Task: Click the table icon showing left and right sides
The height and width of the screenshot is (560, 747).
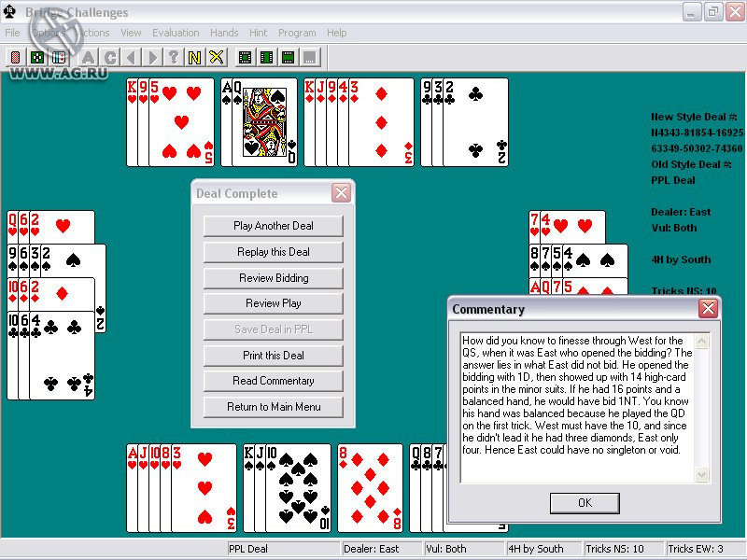Action: click(267, 58)
